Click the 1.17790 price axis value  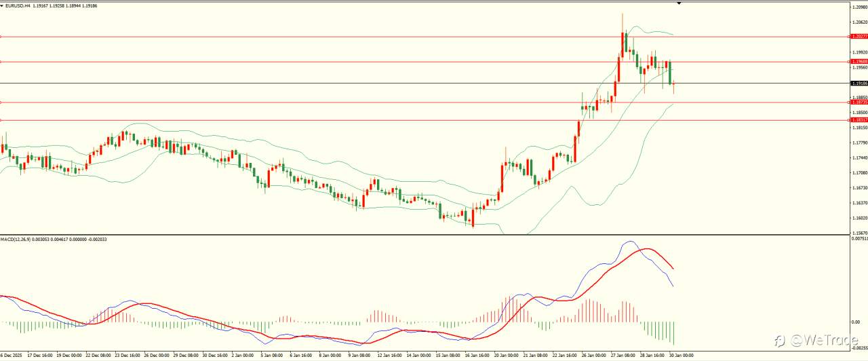859,142
